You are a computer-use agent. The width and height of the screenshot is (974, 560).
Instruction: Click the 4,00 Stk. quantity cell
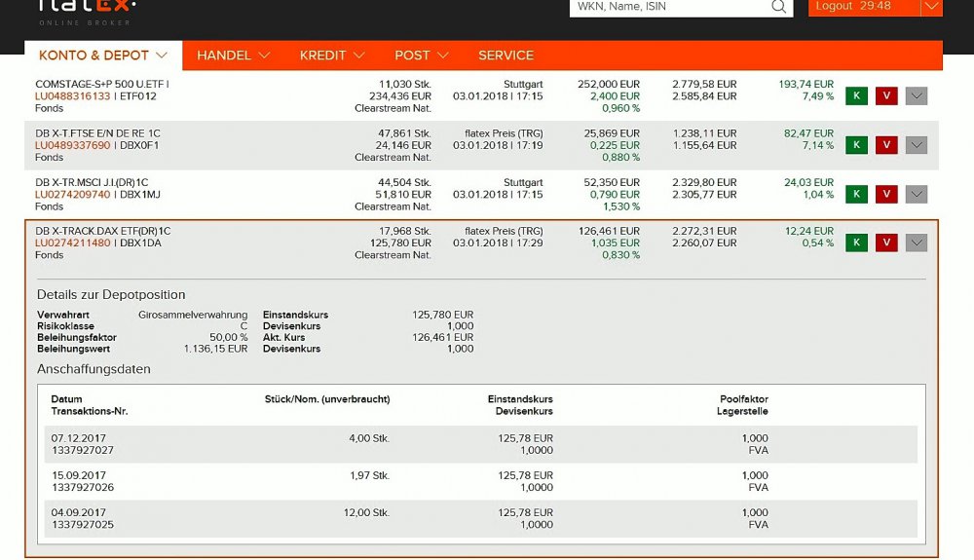(369, 438)
